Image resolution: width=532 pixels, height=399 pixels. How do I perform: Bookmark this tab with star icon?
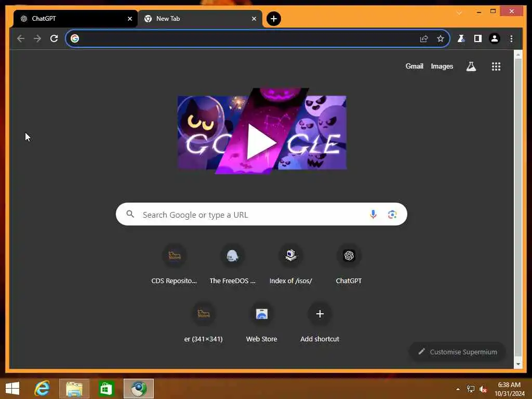click(x=441, y=38)
